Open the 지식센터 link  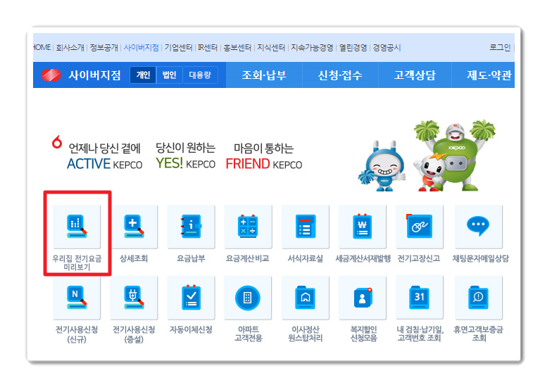(270, 48)
